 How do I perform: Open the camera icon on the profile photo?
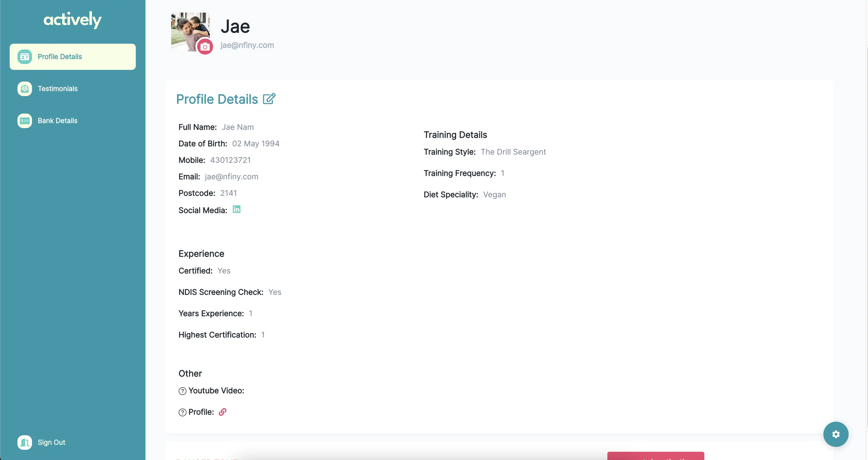[x=205, y=47]
